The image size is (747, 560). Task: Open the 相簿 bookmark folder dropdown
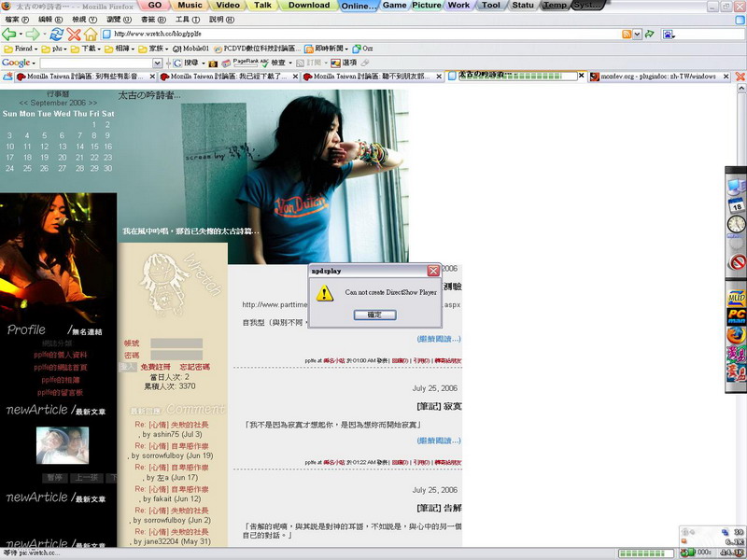(x=120, y=49)
